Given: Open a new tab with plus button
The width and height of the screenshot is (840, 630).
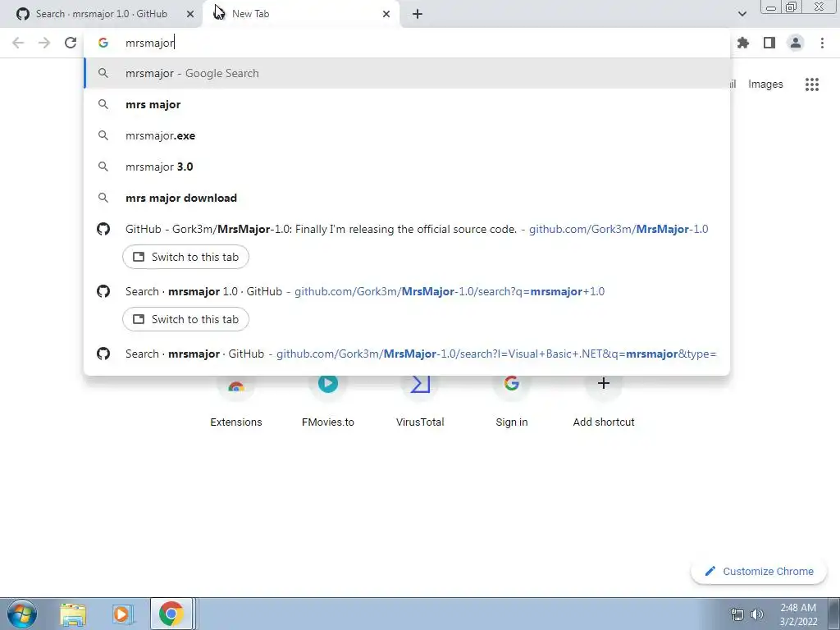Looking at the screenshot, I should coord(418,14).
